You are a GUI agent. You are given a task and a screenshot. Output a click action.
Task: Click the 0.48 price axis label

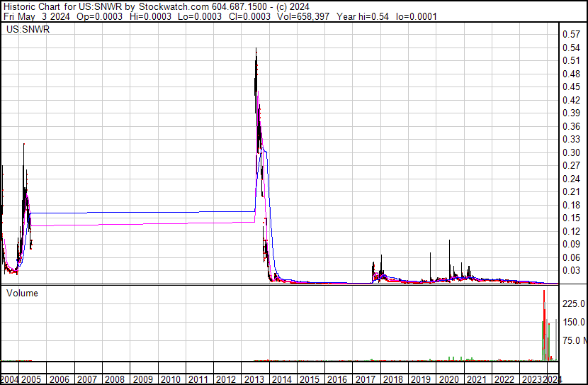pos(571,74)
